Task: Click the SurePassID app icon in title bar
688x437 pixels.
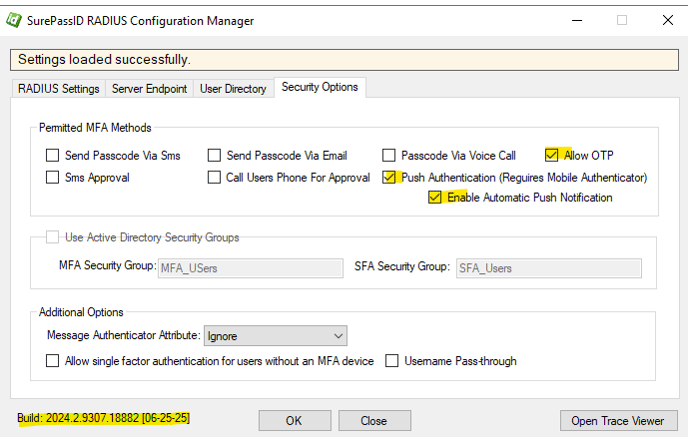Action: click(x=13, y=20)
